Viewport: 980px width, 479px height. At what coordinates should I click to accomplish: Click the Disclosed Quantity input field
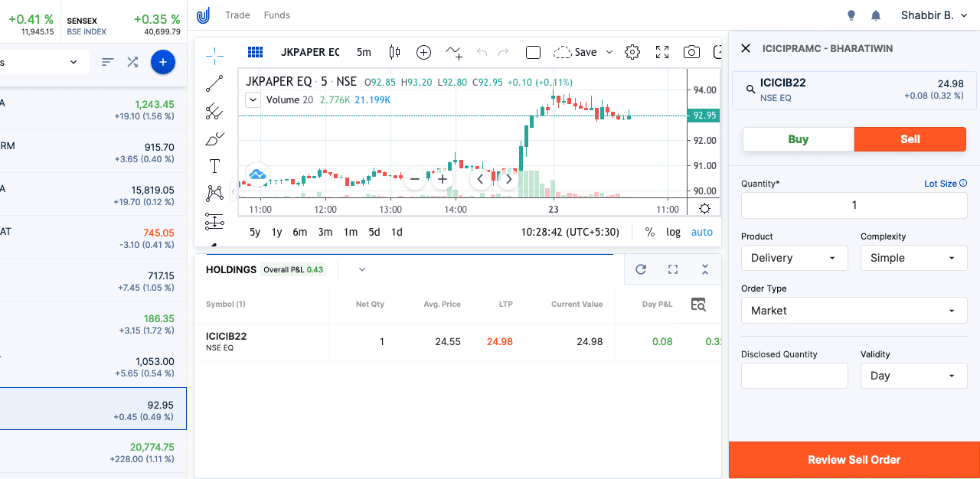pos(795,376)
